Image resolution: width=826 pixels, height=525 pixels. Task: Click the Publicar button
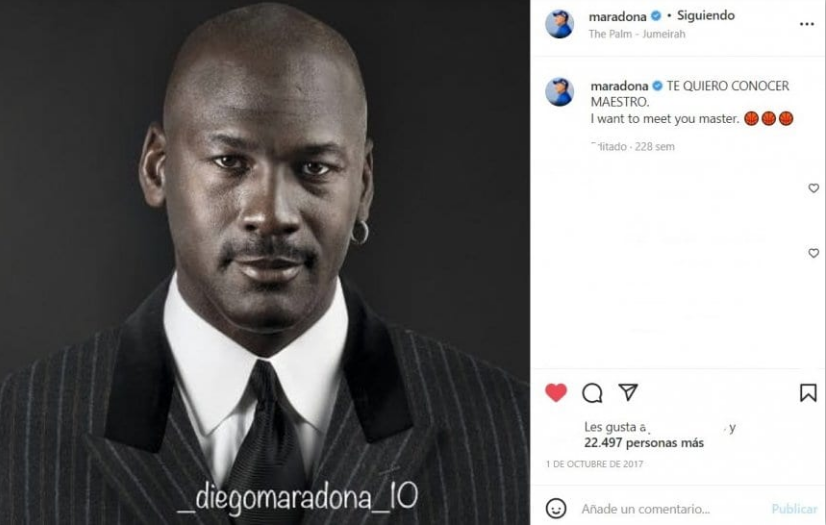click(x=794, y=509)
